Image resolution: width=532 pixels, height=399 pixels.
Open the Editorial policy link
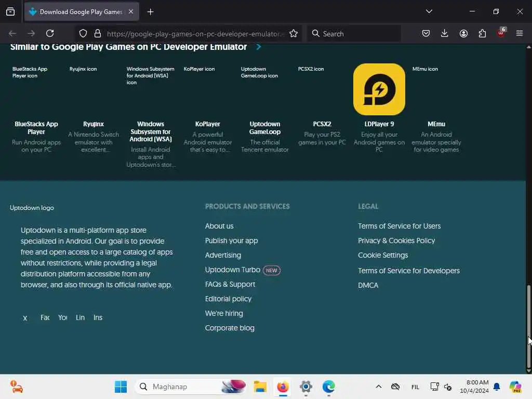228,299
